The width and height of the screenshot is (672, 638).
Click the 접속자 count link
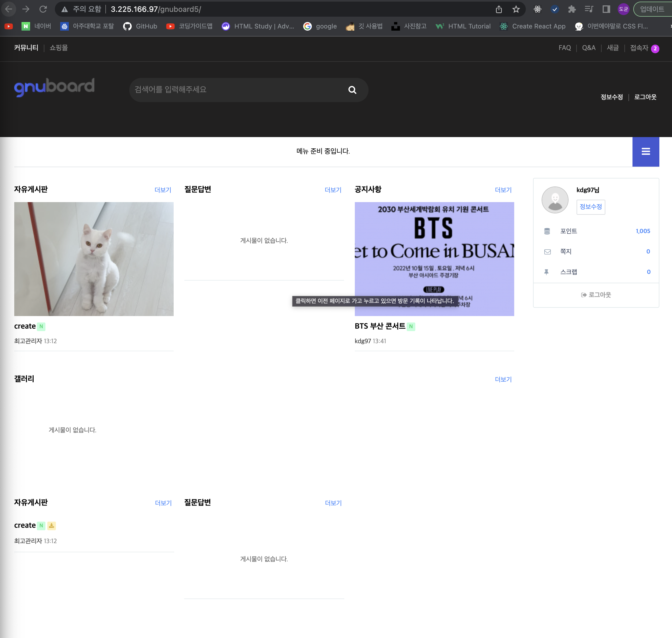coord(644,48)
